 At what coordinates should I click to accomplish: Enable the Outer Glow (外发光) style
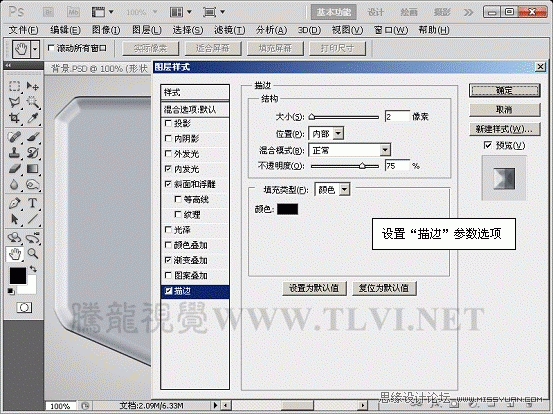pos(168,154)
